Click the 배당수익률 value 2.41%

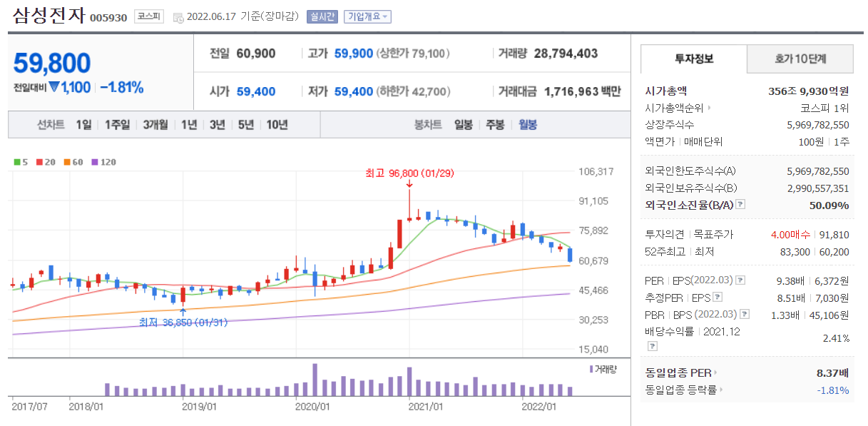(x=836, y=338)
